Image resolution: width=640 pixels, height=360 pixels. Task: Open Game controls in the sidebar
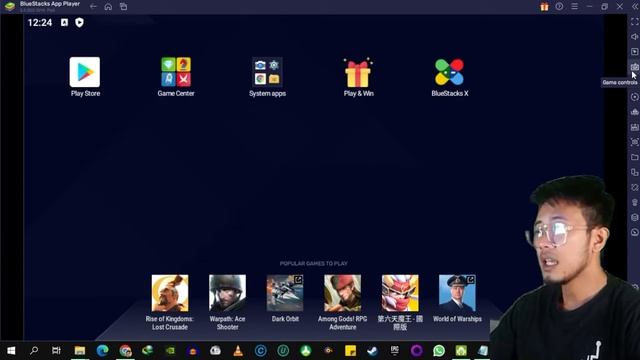tap(634, 67)
